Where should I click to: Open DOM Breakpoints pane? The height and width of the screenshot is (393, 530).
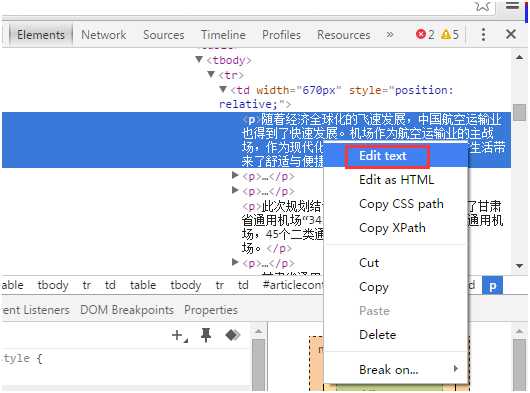coord(127,310)
